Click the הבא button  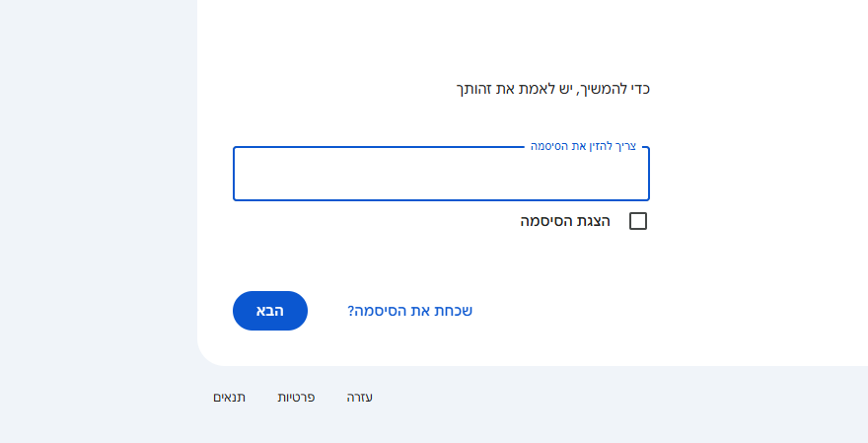point(270,311)
